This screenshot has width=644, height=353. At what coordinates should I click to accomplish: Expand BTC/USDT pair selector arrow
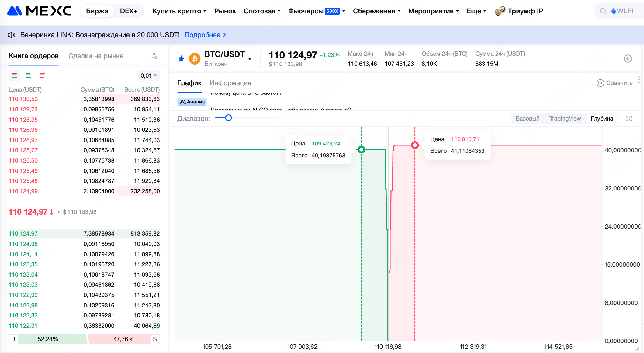pyautogui.click(x=250, y=59)
